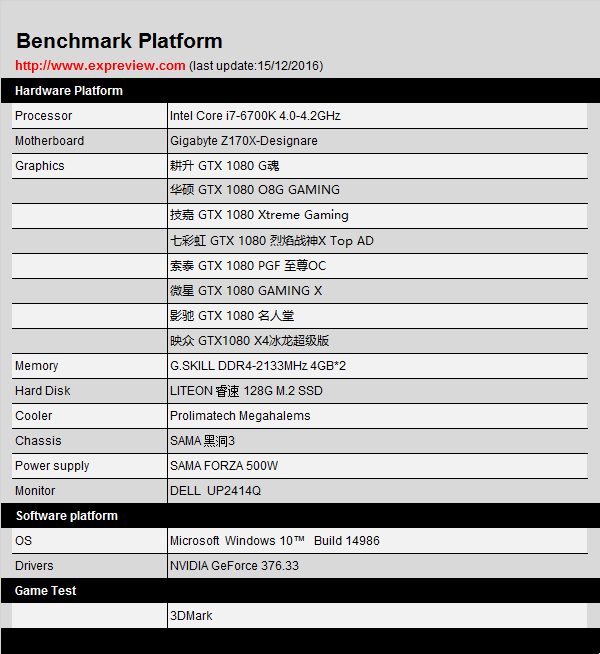
Task: Select the 七彩虹 GTX 1080 Top AD cell
Action: tap(377, 241)
